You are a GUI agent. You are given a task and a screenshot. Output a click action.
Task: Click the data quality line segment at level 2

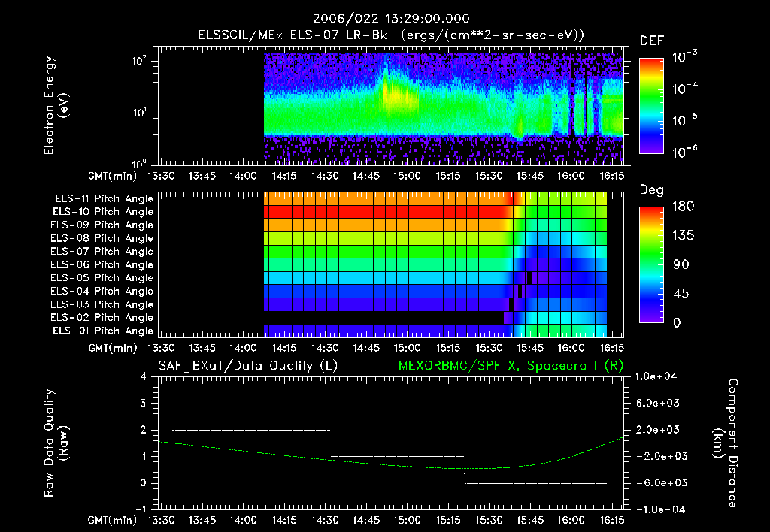click(x=251, y=430)
